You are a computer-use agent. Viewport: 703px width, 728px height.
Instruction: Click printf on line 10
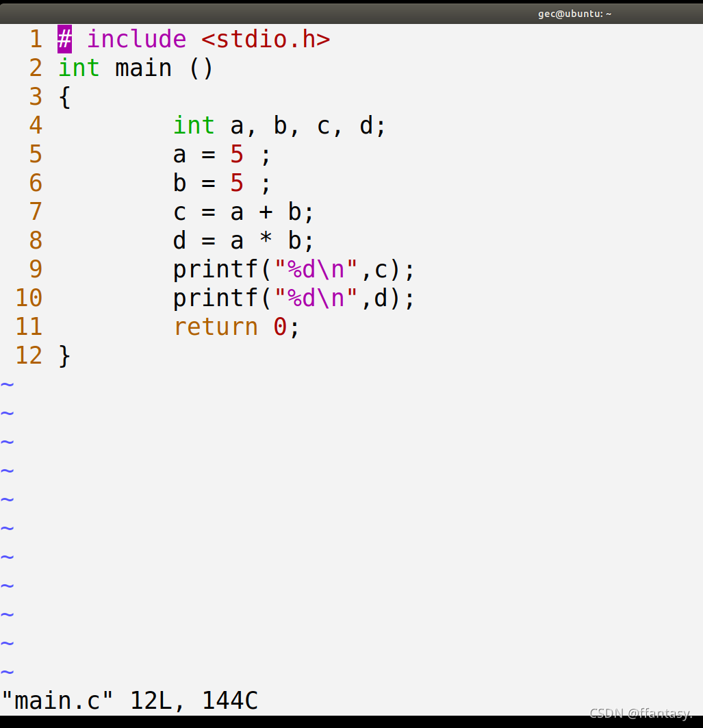pos(216,299)
